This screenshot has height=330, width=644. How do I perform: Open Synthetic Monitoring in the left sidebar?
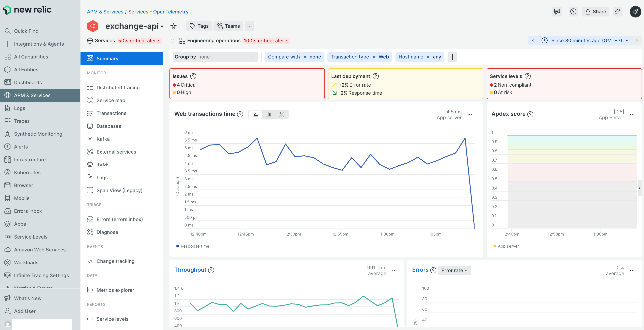click(40, 134)
